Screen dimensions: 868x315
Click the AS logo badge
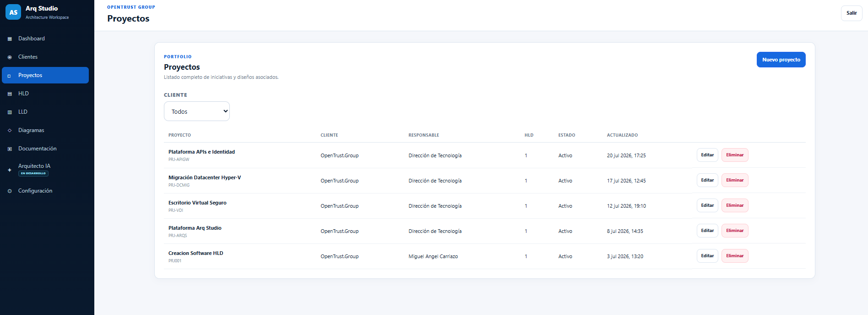click(13, 12)
